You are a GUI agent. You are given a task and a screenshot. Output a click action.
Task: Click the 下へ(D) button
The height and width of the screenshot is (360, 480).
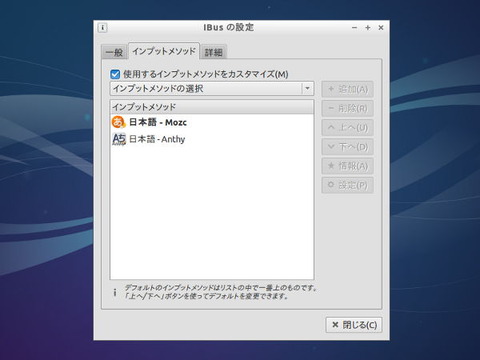(x=347, y=147)
